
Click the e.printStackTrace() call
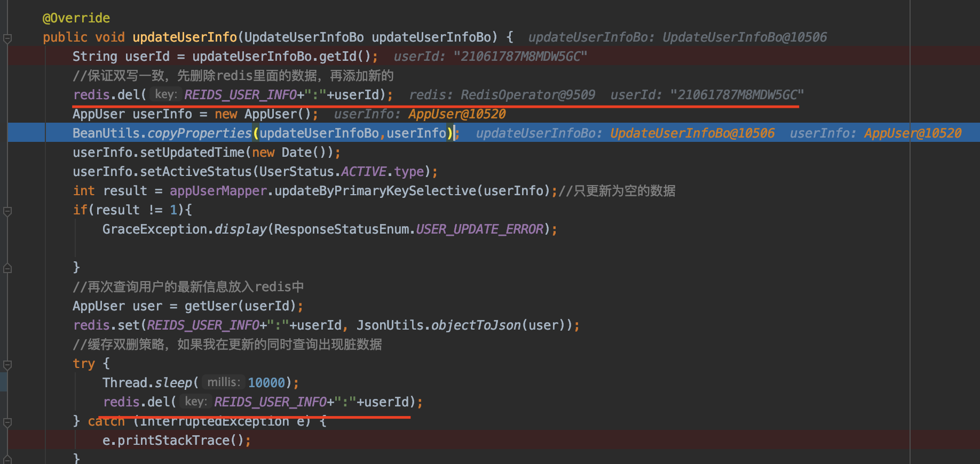pyautogui.click(x=173, y=441)
